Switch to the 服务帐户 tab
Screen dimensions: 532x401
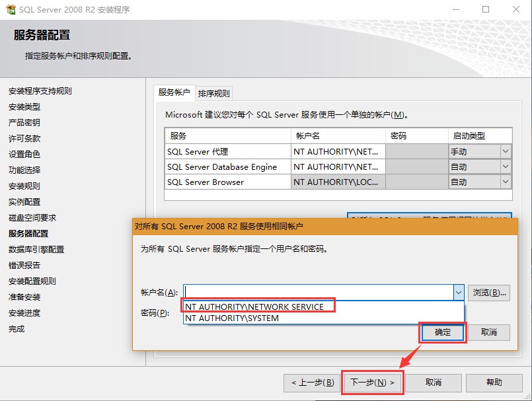pyautogui.click(x=174, y=93)
